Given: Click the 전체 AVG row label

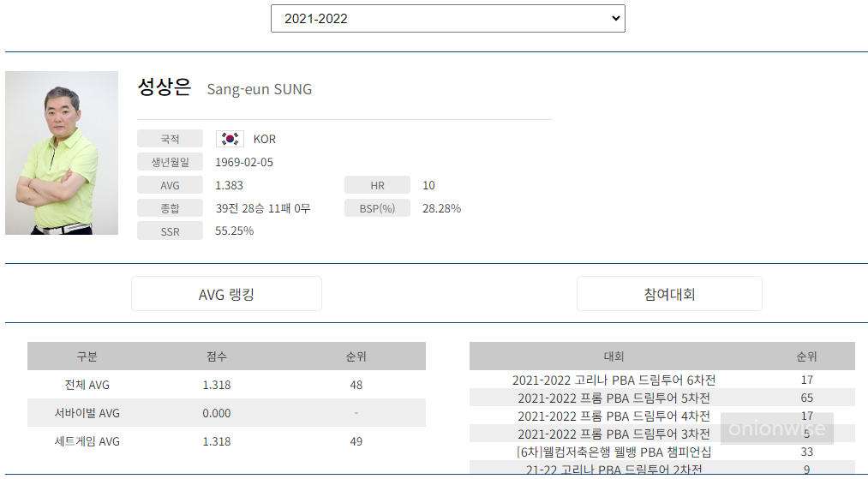Looking at the screenshot, I should (x=87, y=384).
